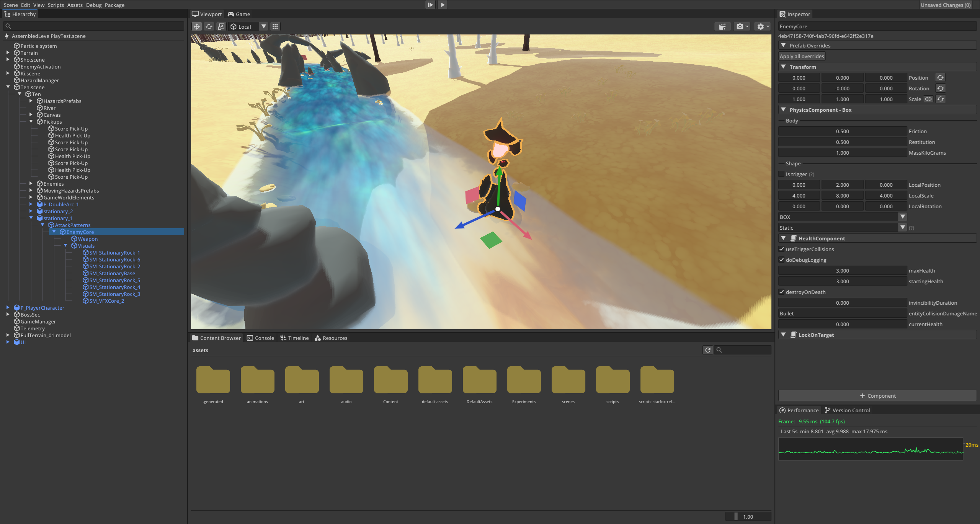Switch to the Console tab
The width and height of the screenshot is (980, 524).
coord(260,338)
